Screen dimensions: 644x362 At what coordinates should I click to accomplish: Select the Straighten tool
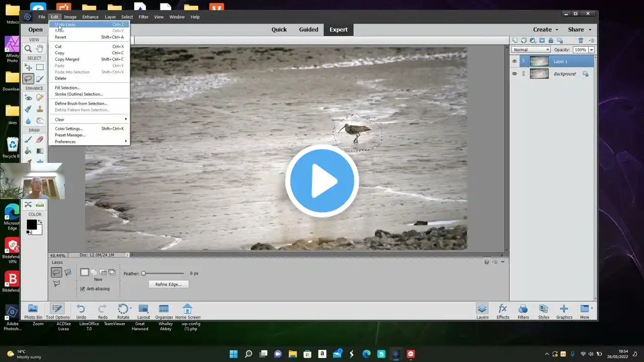pyautogui.click(x=40, y=205)
